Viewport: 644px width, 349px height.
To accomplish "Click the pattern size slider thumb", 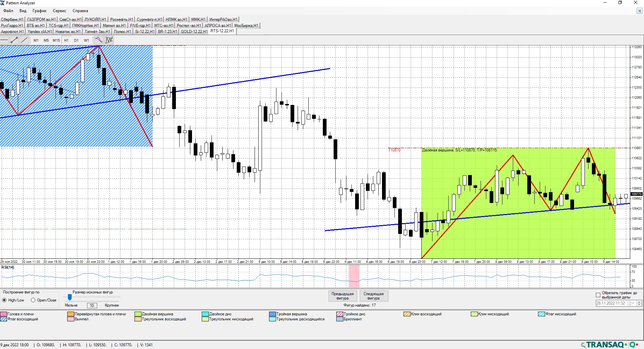I will point(70,298).
